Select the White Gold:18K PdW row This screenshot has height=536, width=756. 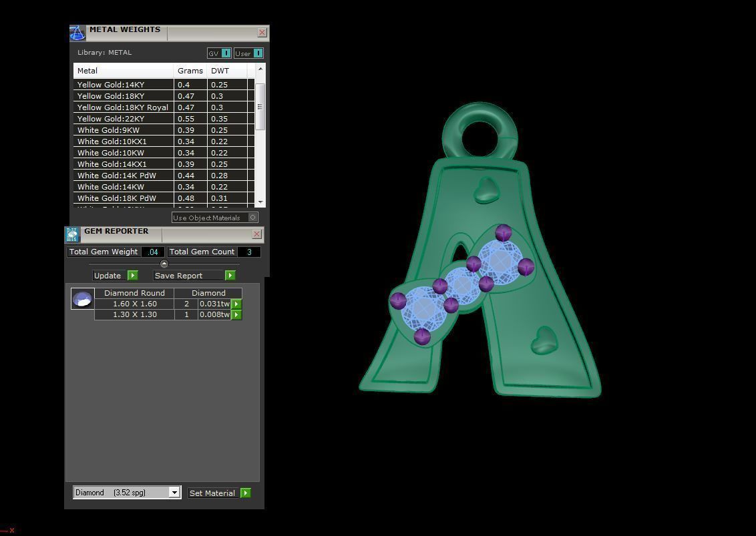(164, 198)
